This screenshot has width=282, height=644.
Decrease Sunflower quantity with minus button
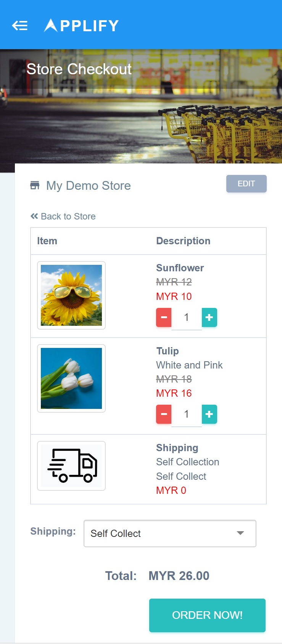[x=164, y=317]
